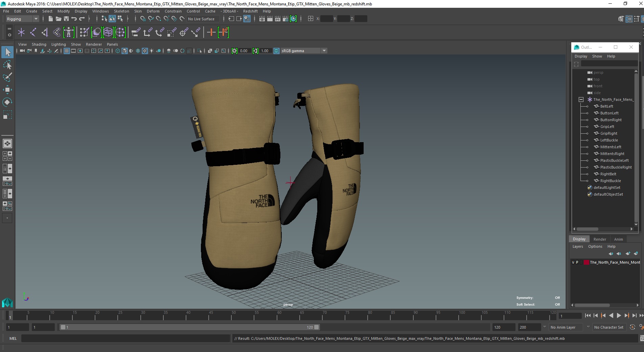Image resolution: width=644 pixels, height=352 pixels.
Task: Click the New Scene icon
Action: pos(50,19)
